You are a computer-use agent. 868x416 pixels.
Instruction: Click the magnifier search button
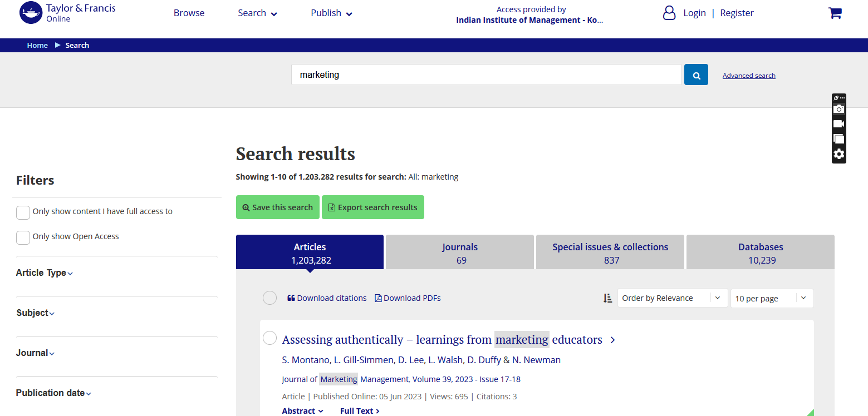(x=696, y=75)
